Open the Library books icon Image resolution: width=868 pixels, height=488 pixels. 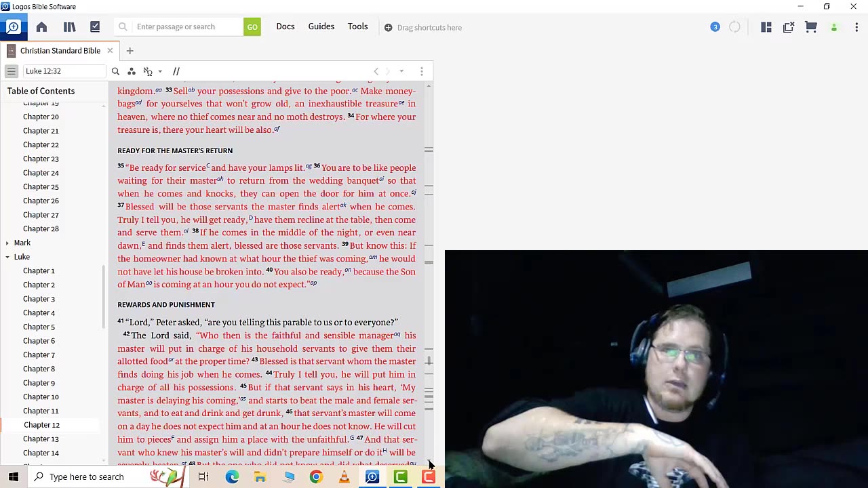point(69,27)
